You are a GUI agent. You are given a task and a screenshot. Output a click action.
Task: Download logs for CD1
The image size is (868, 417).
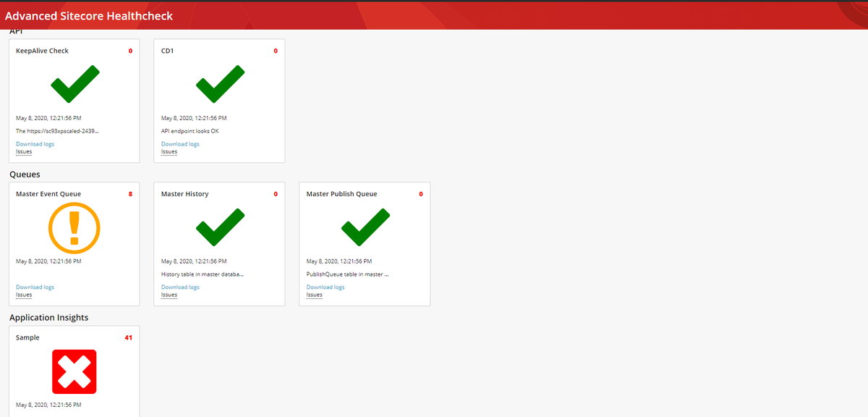click(x=180, y=144)
